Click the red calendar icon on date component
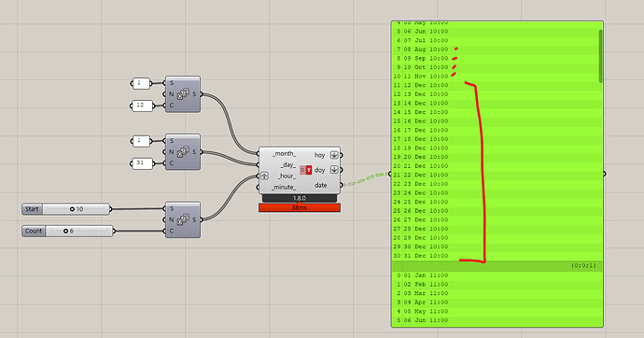 [306, 170]
